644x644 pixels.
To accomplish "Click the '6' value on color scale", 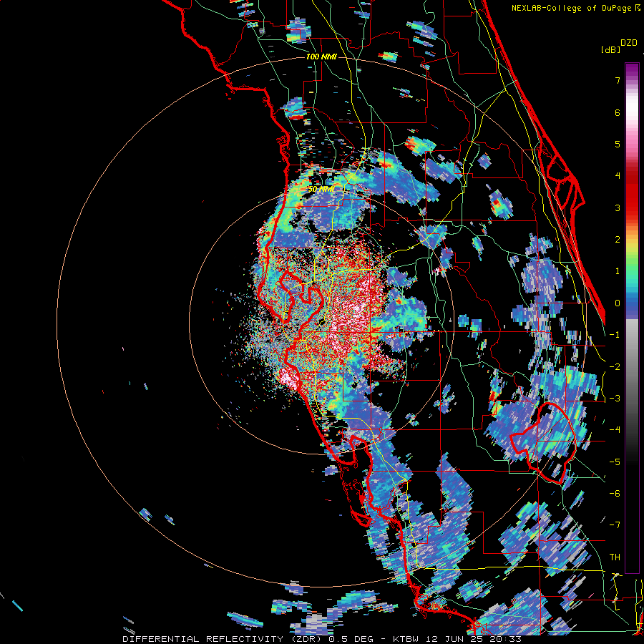I will [x=618, y=112].
